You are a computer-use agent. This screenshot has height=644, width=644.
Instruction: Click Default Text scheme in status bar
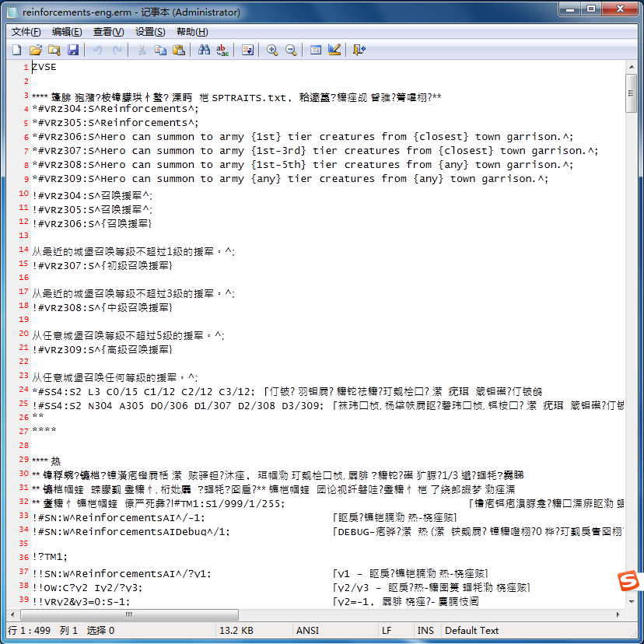(x=471, y=630)
